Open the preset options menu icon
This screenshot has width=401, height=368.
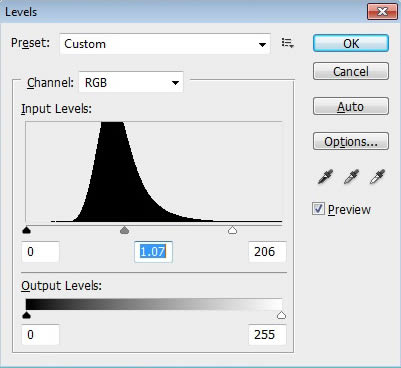(x=288, y=43)
